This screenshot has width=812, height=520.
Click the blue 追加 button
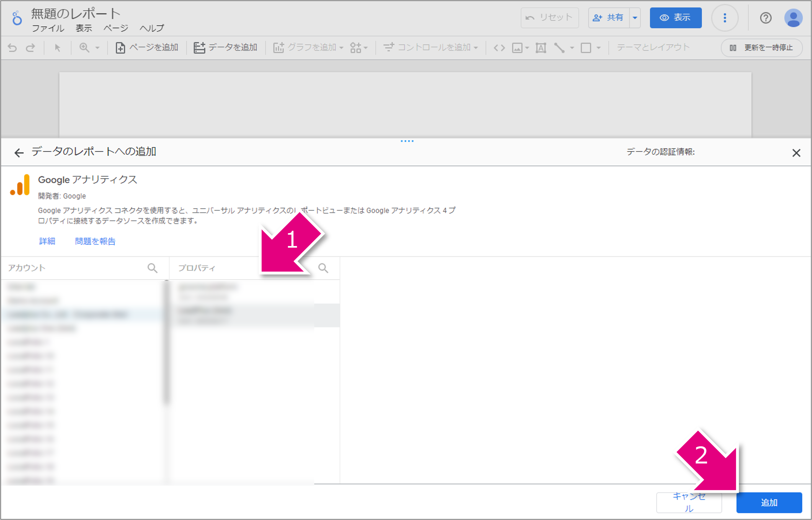(x=769, y=503)
